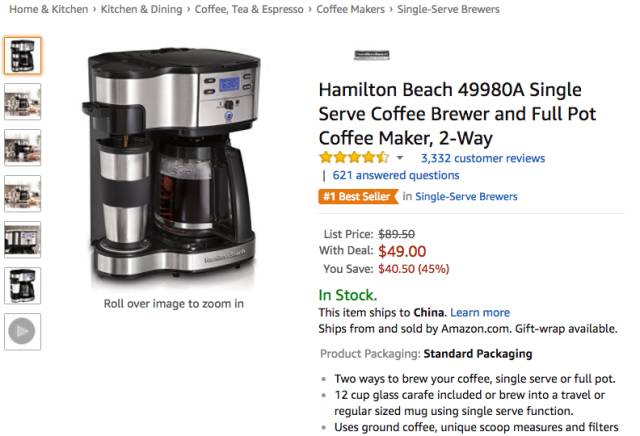Open the Hamilton Beach brand logo

point(371,55)
